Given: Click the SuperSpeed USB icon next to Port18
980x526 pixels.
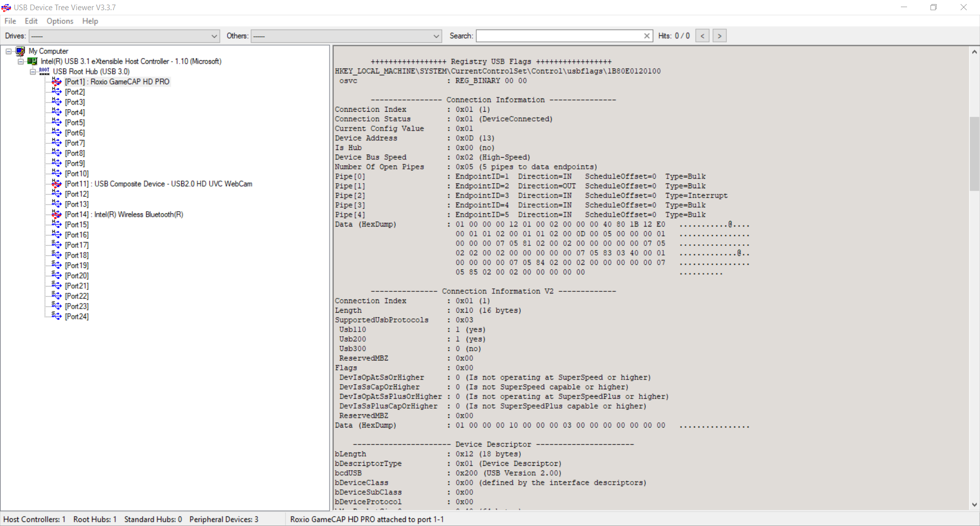Looking at the screenshot, I should [56, 255].
